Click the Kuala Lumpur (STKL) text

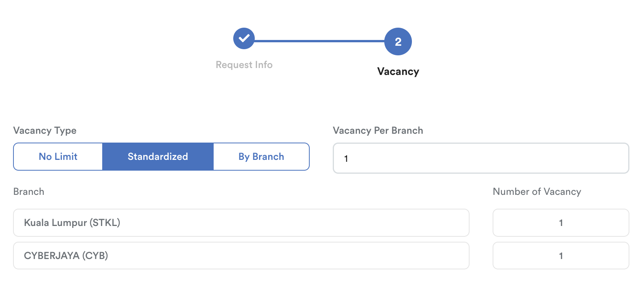(72, 223)
